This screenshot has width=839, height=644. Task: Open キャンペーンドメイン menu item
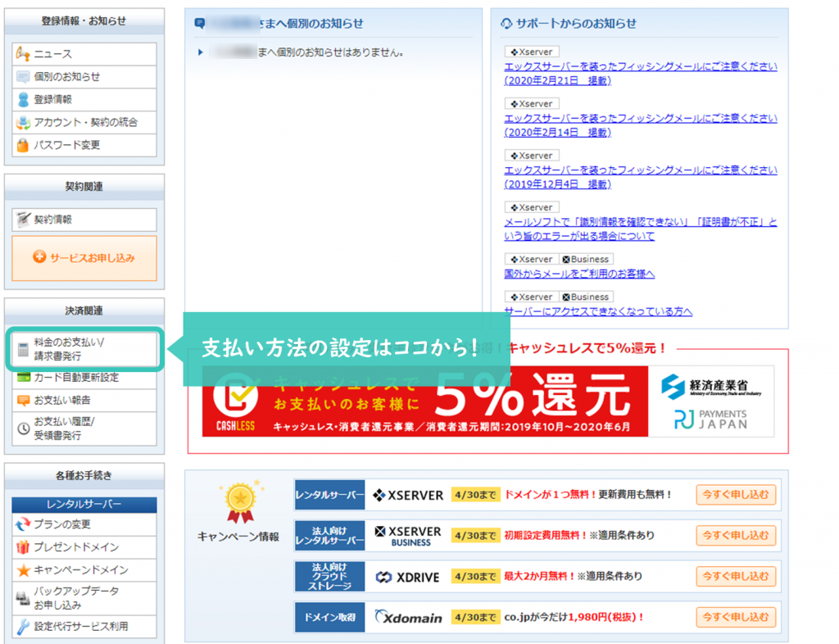84,570
